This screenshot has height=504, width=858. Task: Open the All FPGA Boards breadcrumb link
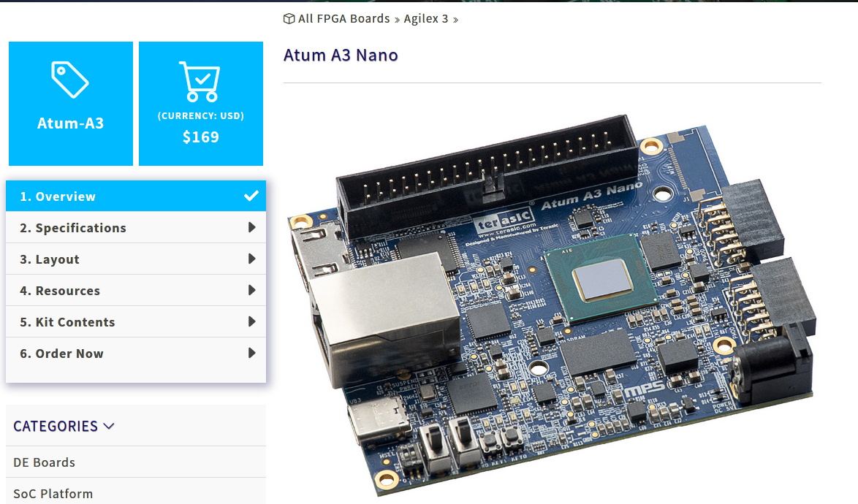[x=343, y=18]
